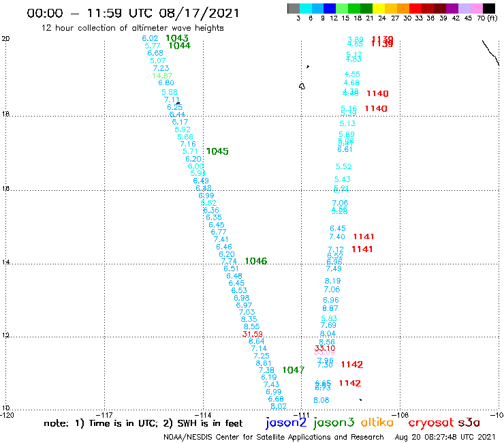Click the wave height value '6.02'
504x443 pixels.
[150, 38]
